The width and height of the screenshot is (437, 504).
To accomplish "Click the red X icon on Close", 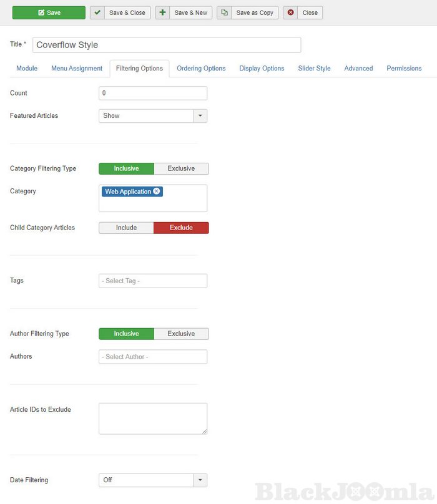I will (x=291, y=12).
